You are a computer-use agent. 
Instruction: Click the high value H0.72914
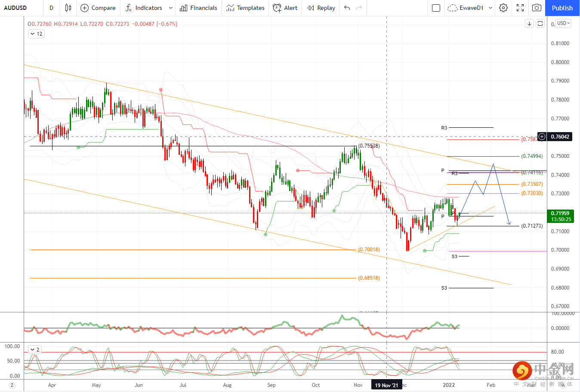point(66,24)
